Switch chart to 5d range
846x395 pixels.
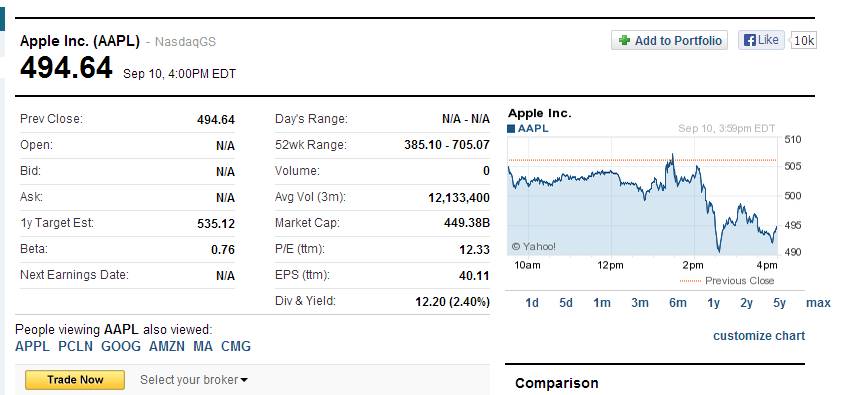[x=565, y=303]
